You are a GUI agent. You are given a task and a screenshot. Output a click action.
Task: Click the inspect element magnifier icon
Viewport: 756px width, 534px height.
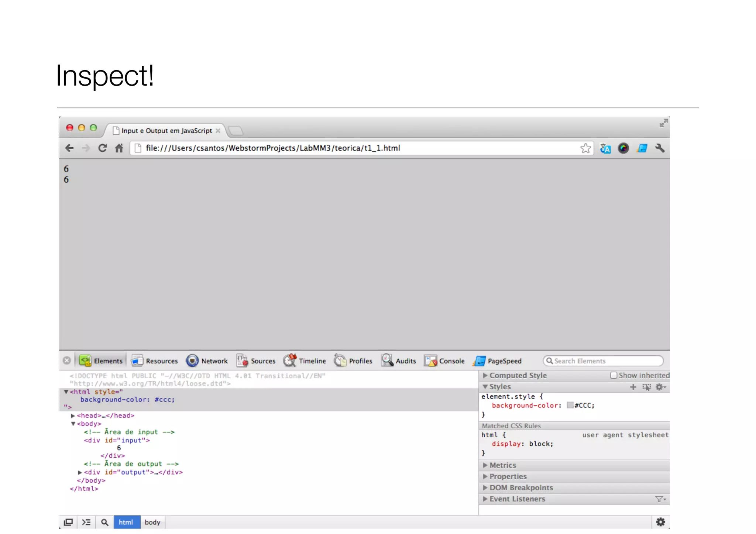pos(104,522)
